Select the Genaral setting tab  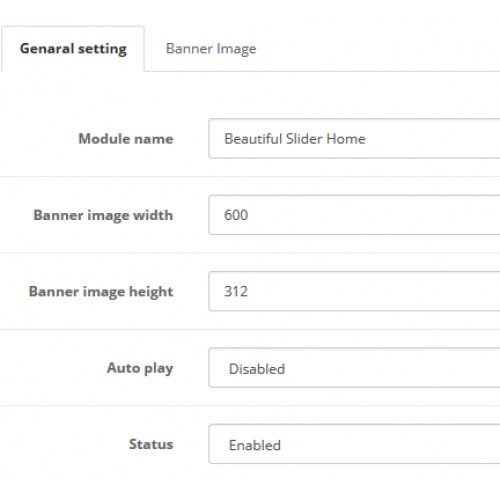[73, 49]
